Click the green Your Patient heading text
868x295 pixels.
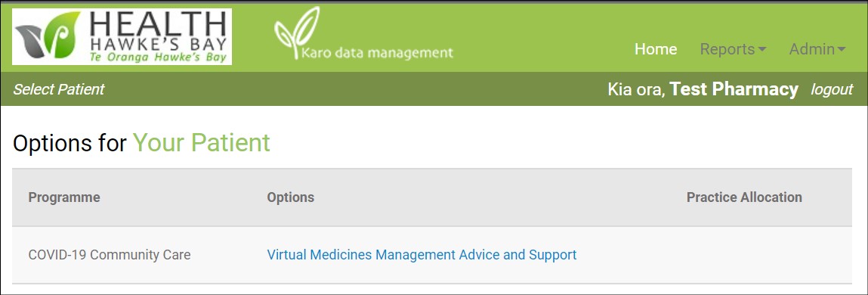tap(202, 143)
